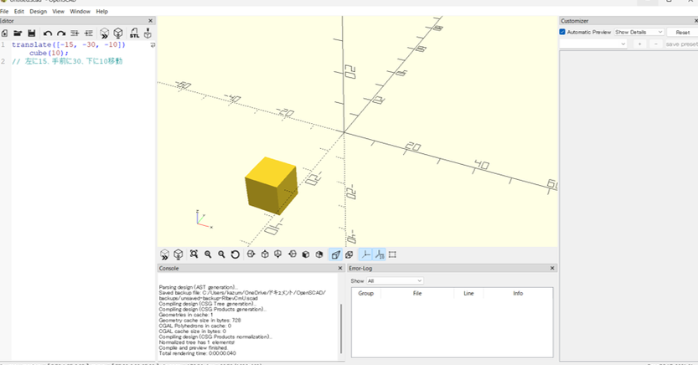Close the Editor panel
698x365 pixels.
[150, 21]
